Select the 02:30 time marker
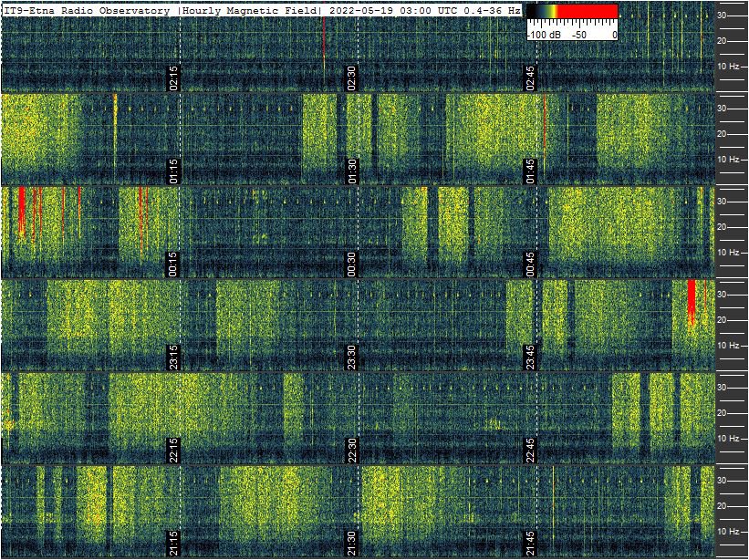Screen dimensions: 749x560 [352, 78]
